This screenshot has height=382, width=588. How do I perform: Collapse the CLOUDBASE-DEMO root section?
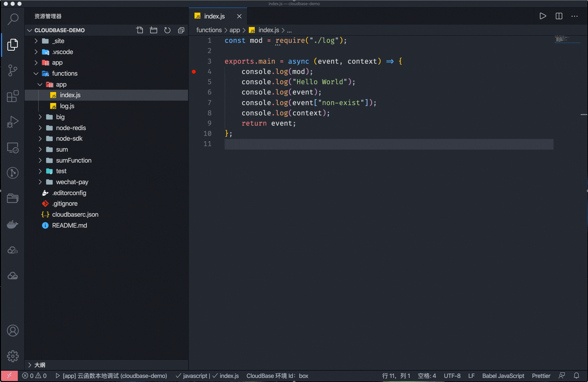(x=30, y=30)
